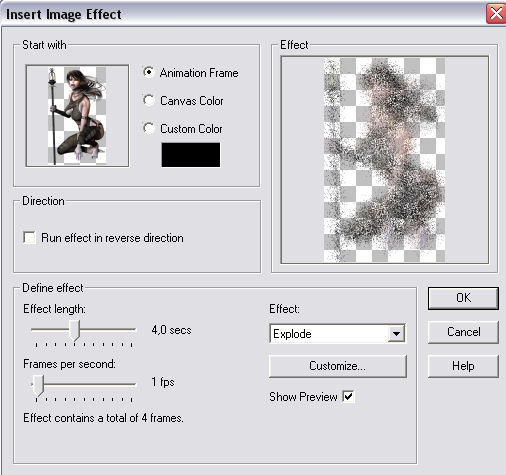This screenshot has height=475, width=506.
Task: Enable Run effect in reverse direction
Action: (x=29, y=238)
